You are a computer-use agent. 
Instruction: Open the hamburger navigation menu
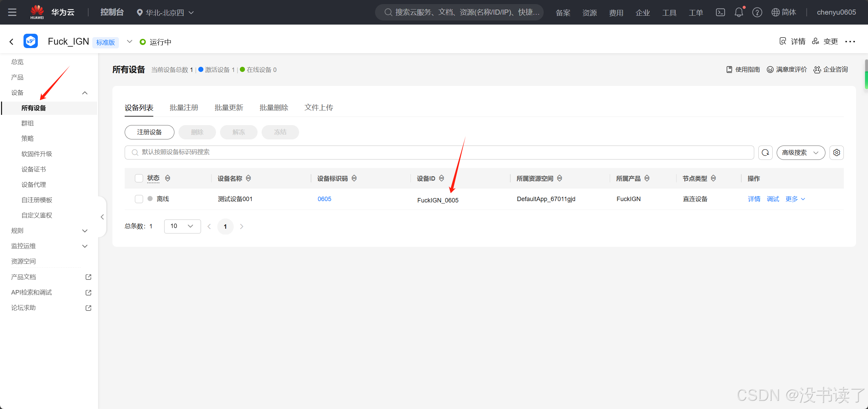point(12,13)
